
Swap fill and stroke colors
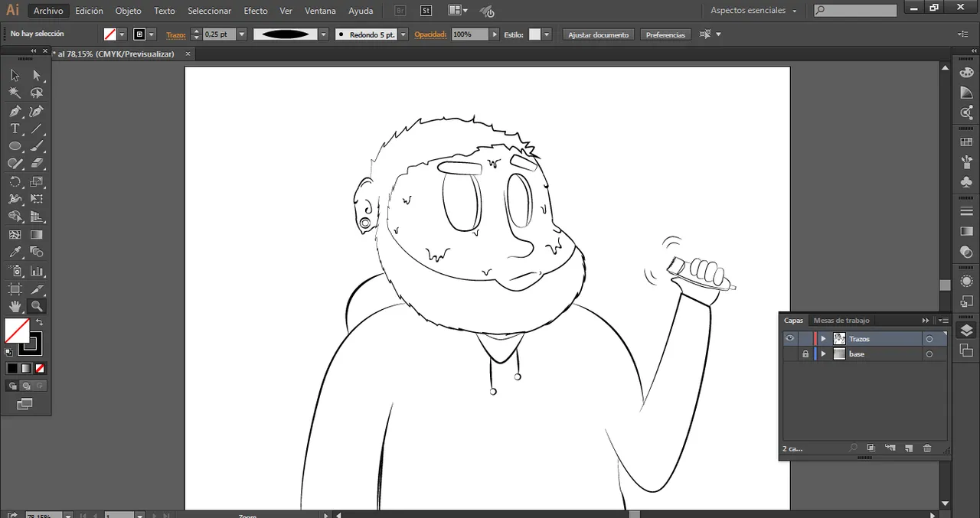39,322
